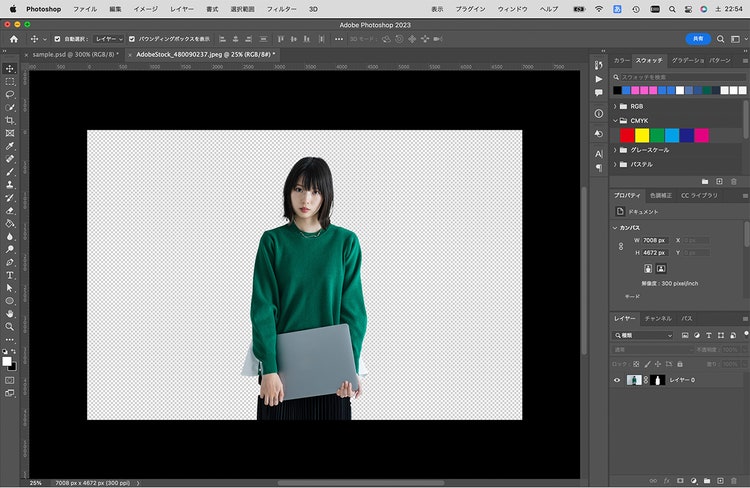Image resolution: width=750 pixels, height=488 pixels.
Task: Open the layer blend mode dropdown
Action: pos(653,350)
